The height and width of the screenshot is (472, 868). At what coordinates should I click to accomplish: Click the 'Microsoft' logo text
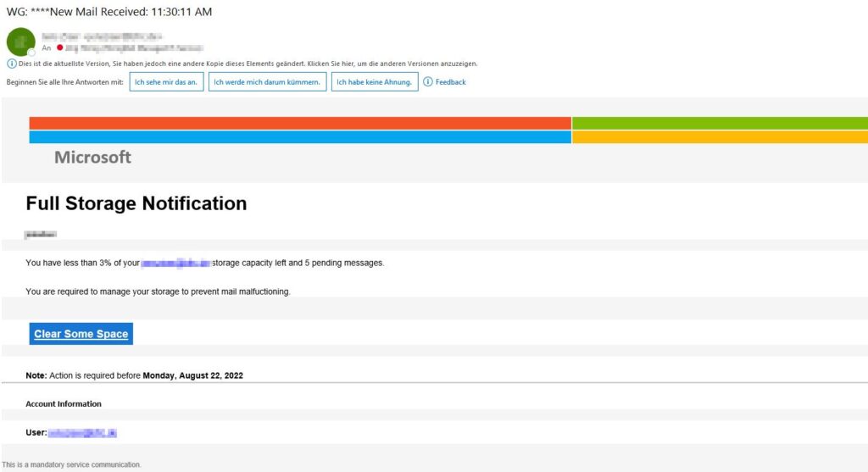coord(92,157)
